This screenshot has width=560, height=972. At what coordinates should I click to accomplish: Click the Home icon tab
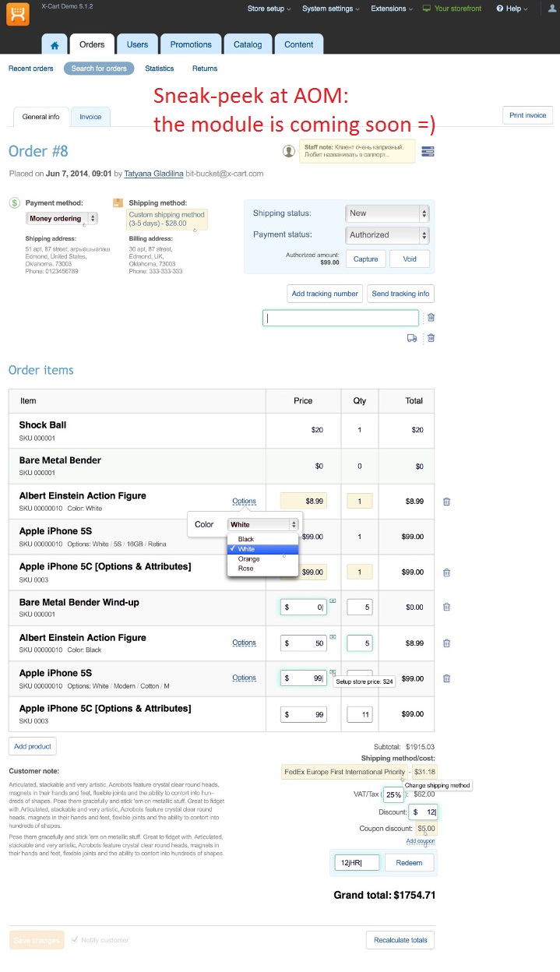54,45
